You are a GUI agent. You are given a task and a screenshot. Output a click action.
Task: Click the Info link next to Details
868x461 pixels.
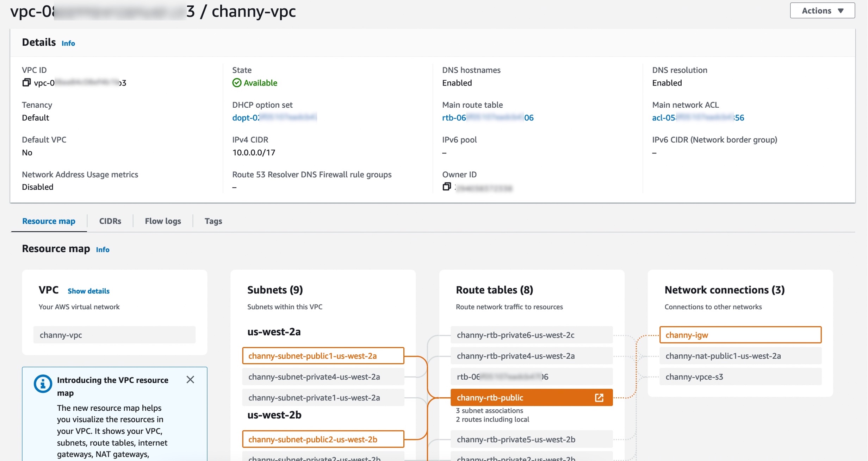(68, 43)
